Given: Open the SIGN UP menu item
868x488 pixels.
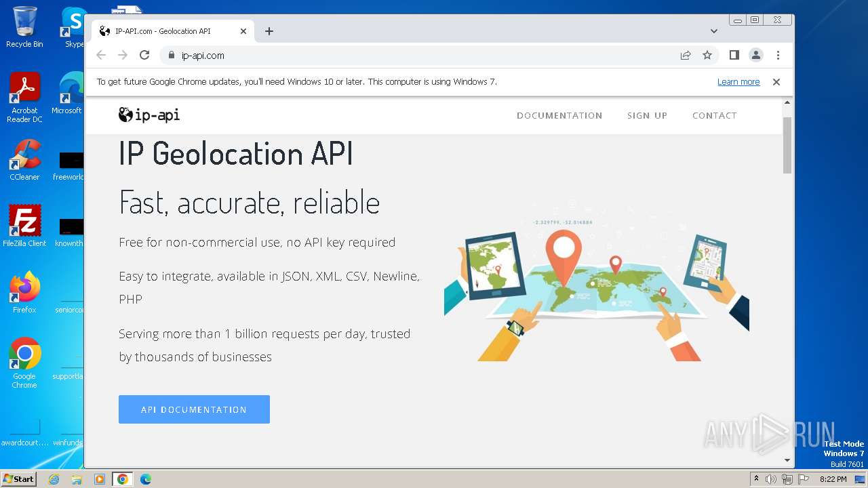Looking at the screenshot, I should (647, 116).
